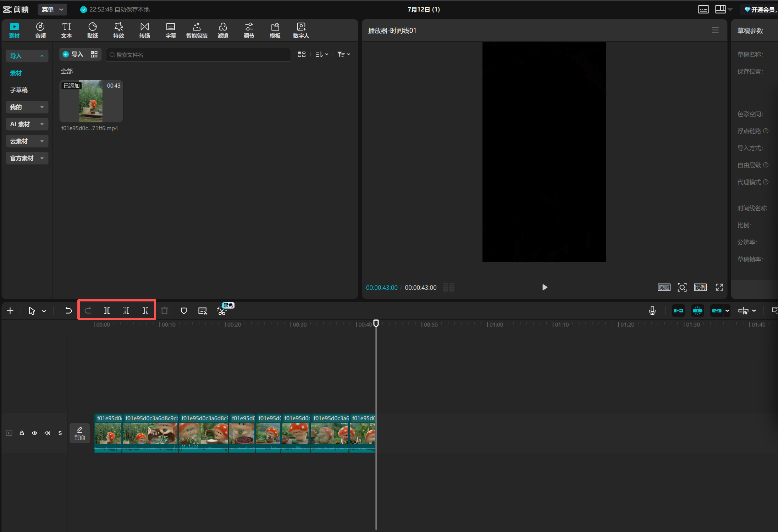
Task: Add a marker with the shield icon
Action: (x=184, y=311)
